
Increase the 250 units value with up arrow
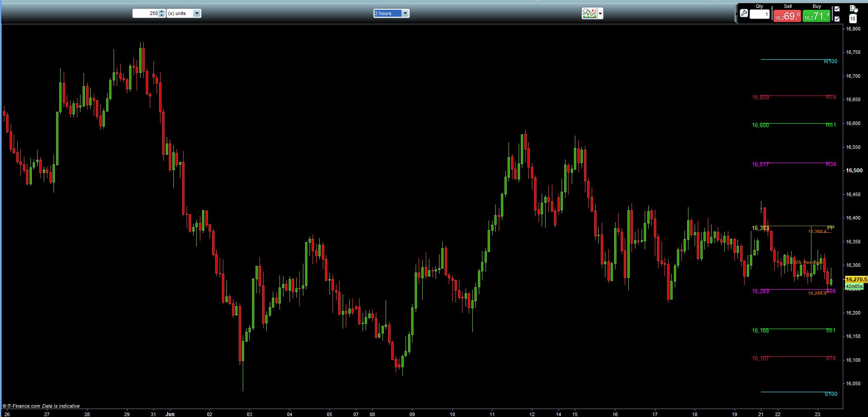162,11
